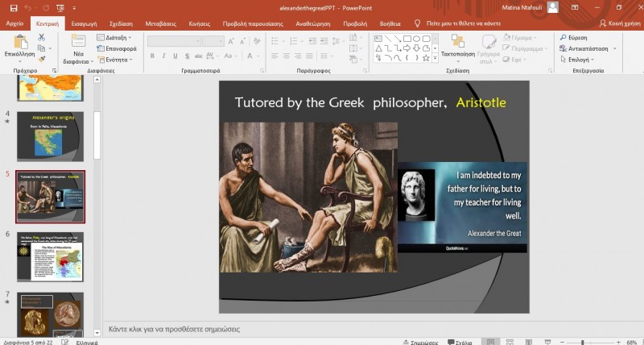
Task: Insert a new slide via the Νέα διαφάνεια icon
Action: (75, 42)
